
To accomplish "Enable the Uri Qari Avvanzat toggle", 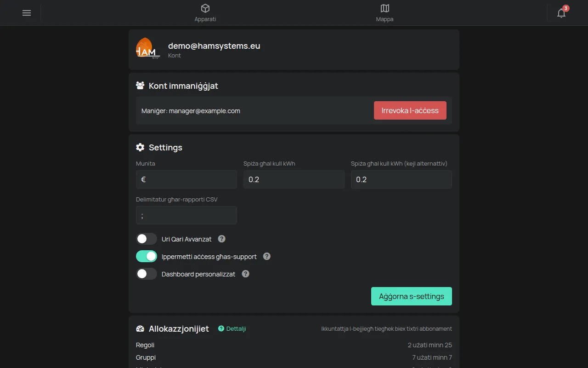I will click(x=147, y=239).
